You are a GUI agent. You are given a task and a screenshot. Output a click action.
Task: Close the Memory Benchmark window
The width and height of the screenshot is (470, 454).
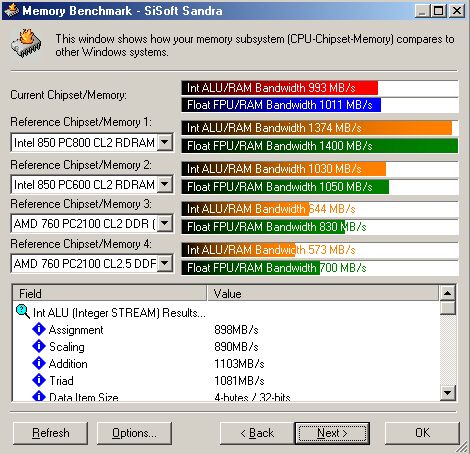[x=456, y=11]
